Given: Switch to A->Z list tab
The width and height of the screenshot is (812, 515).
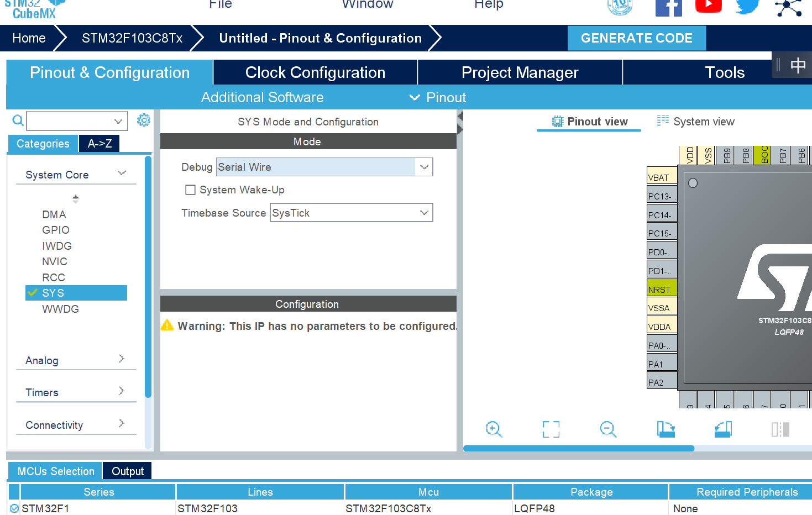Looking at the screenshot, I should [99, 144].
